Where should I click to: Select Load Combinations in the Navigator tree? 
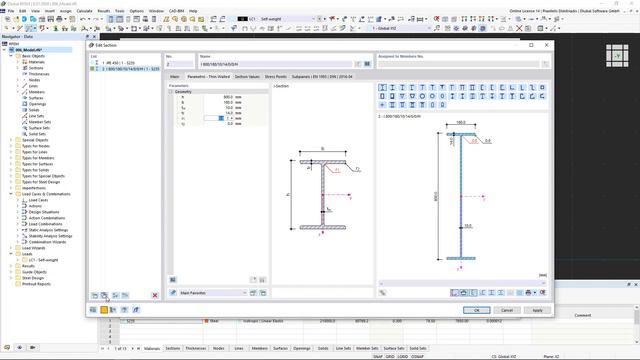coord(45,224)
